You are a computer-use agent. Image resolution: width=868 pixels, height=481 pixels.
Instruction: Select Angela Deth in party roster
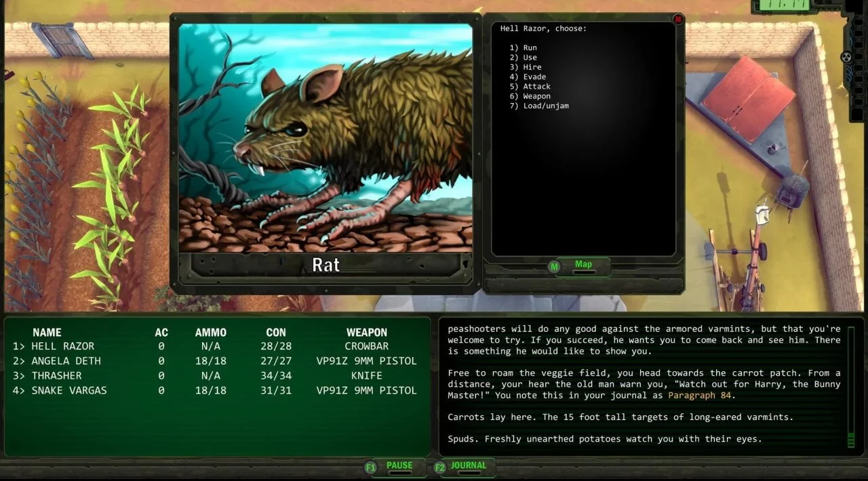66,361
